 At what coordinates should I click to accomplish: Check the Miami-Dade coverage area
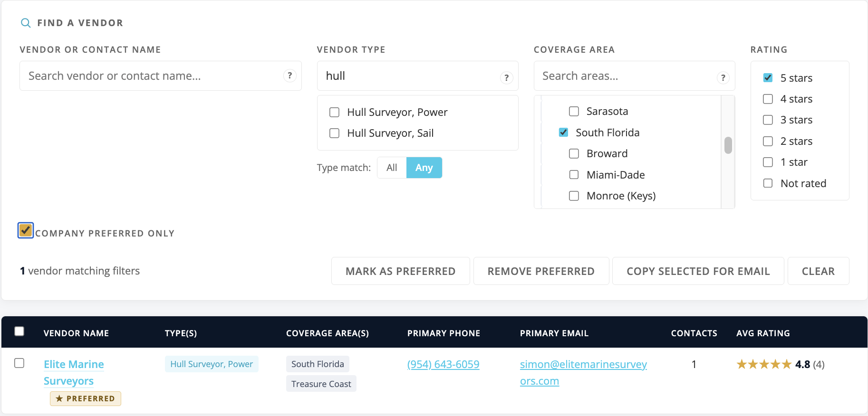574,175
